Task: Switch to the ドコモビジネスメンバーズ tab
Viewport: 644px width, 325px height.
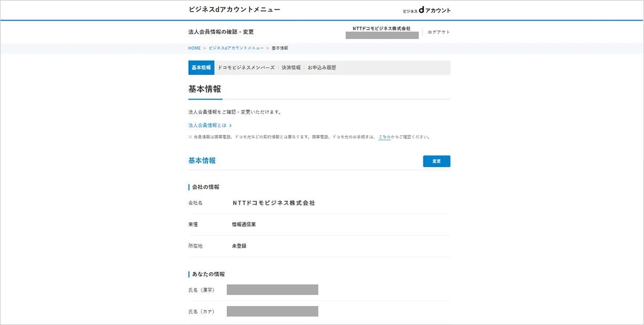Action: click(x=246, y=67)
